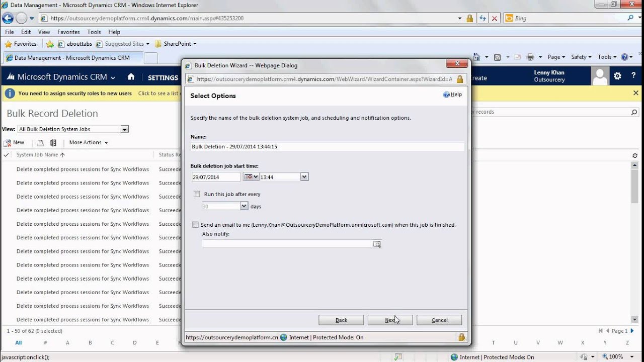Viewport: 644px width, 362px height.
Task: Open the View selector dropdown
Action: click(125, 129)
